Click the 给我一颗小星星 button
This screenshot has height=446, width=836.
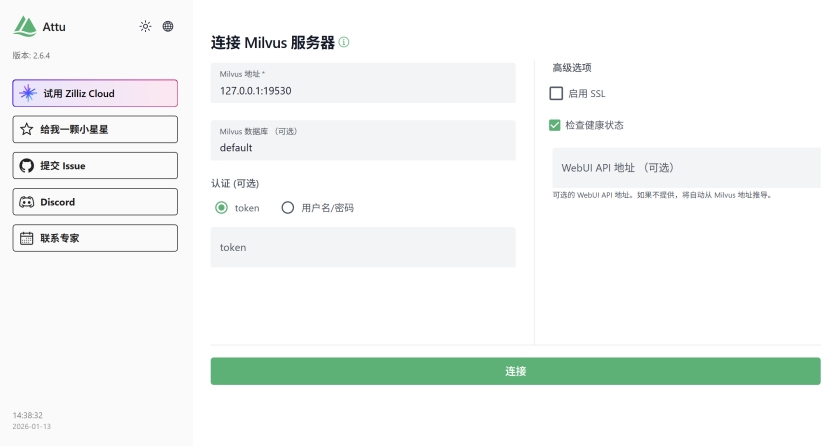tap(95, 129)
